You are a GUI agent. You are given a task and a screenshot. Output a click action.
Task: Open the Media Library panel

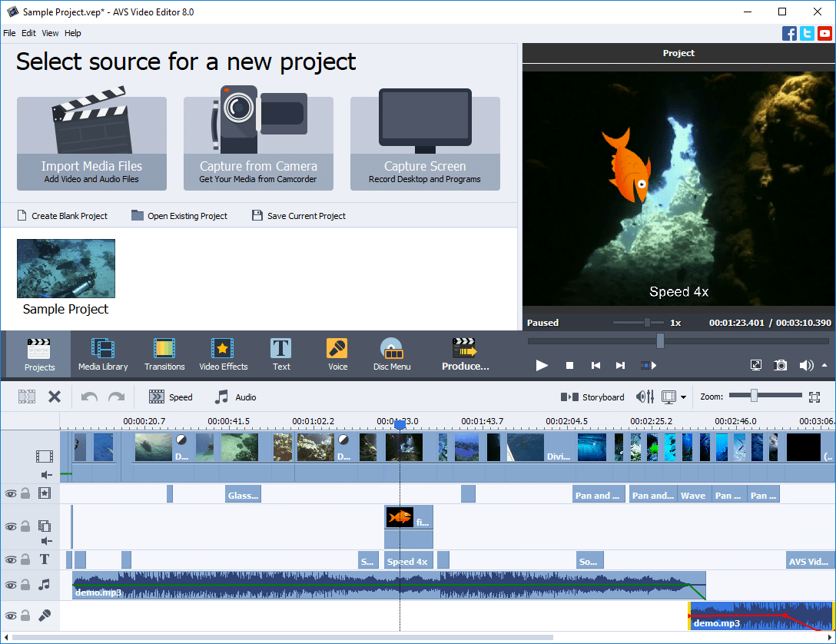102,354
